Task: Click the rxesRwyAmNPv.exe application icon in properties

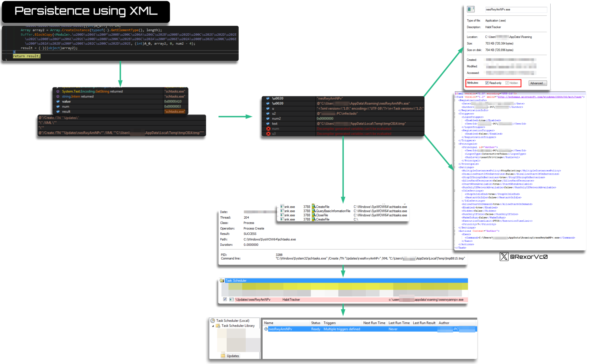Action: (x=471, y=9)
